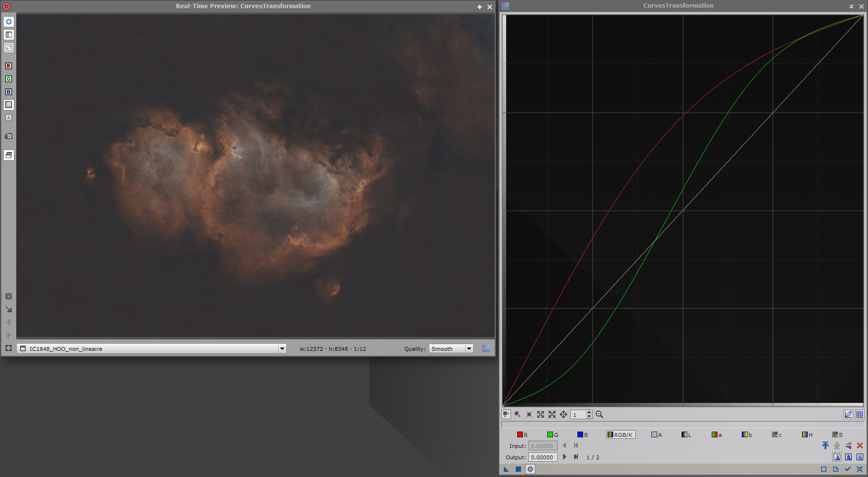
Task: Toggle show all curves icon
Action: 848,414
